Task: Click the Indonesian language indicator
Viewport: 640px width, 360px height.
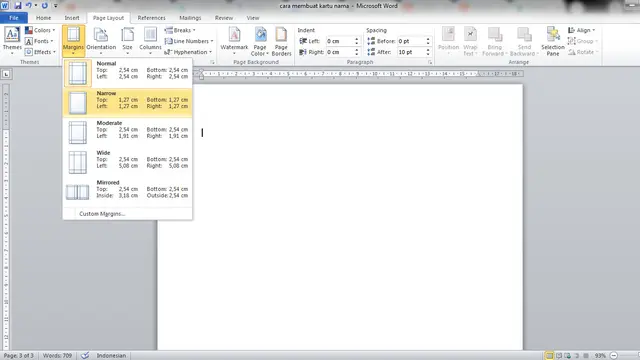Action: coord(111,356)
